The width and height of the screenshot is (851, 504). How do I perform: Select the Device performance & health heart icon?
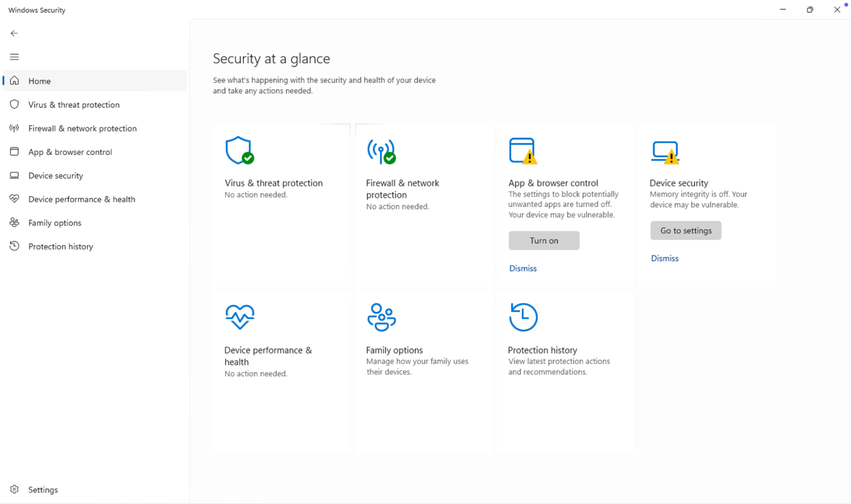(x=14, y=199)
